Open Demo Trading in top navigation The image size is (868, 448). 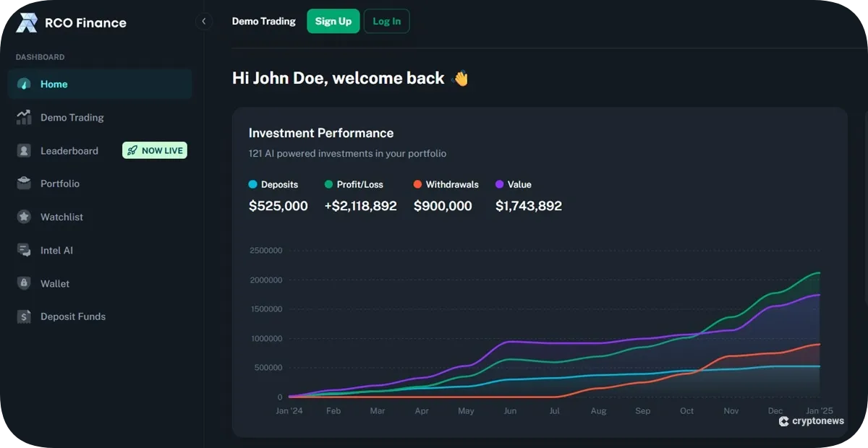click(263, 22)
